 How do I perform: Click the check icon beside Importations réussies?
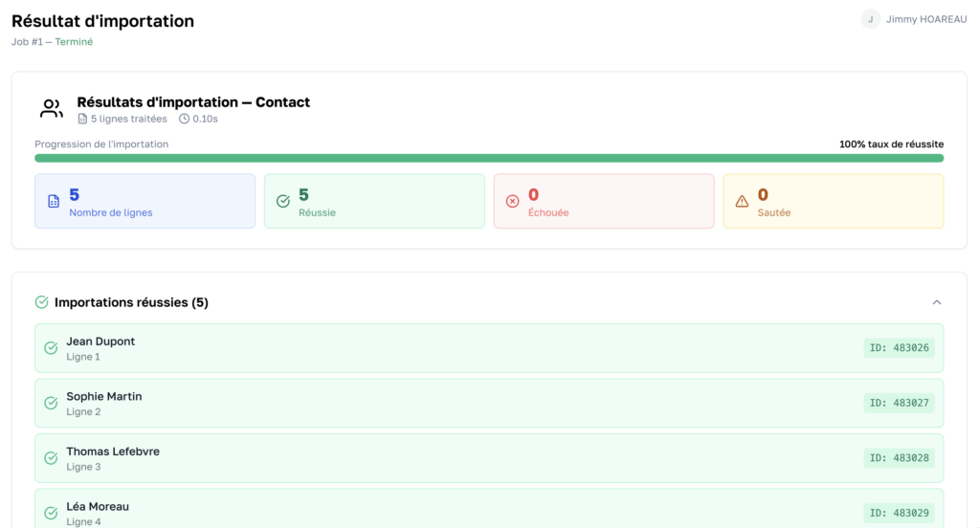(41, 302)
